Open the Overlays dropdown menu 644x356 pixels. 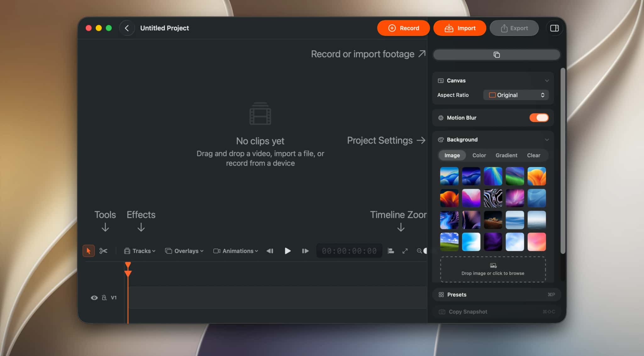(x=184, y=251)
